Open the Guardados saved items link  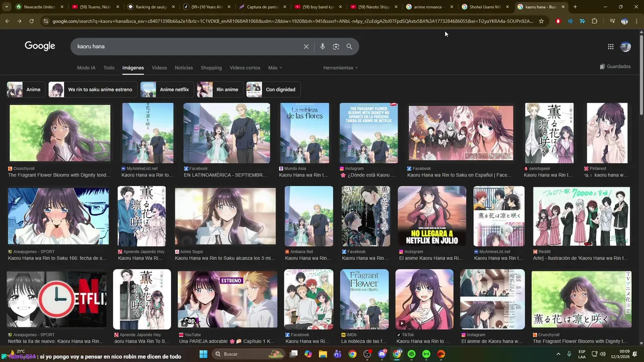click(x=615, y=66)
